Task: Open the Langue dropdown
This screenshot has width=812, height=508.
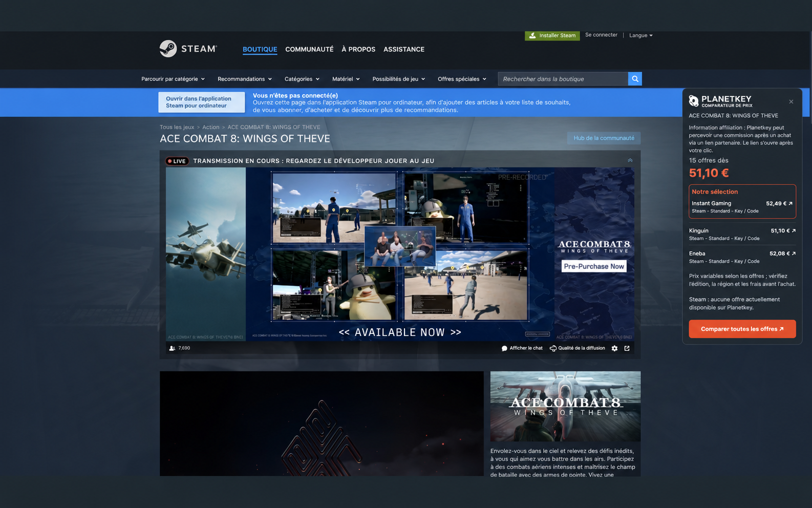Action: (x=641, y=35)
